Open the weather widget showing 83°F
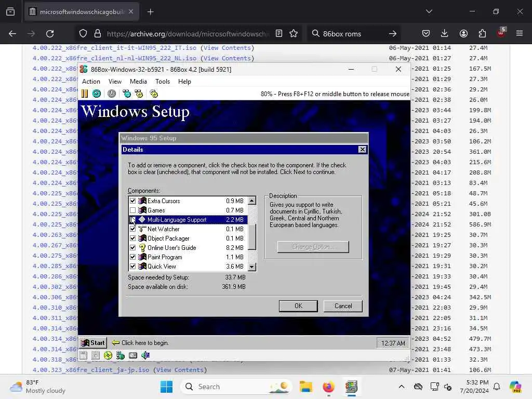Image resolution: width=532 pixels, height=399 pixels. tap(37, 387)
